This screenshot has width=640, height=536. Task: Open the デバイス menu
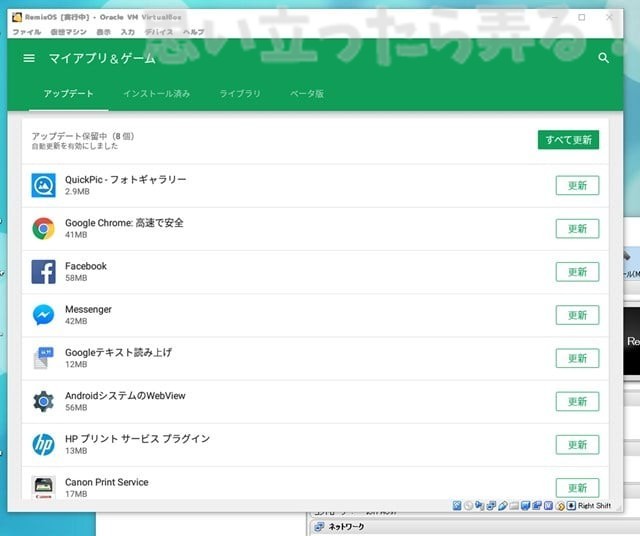click(159, 32)
